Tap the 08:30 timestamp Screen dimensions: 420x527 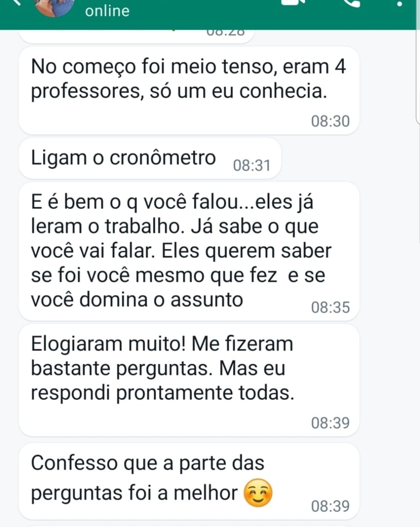[330, 121]
